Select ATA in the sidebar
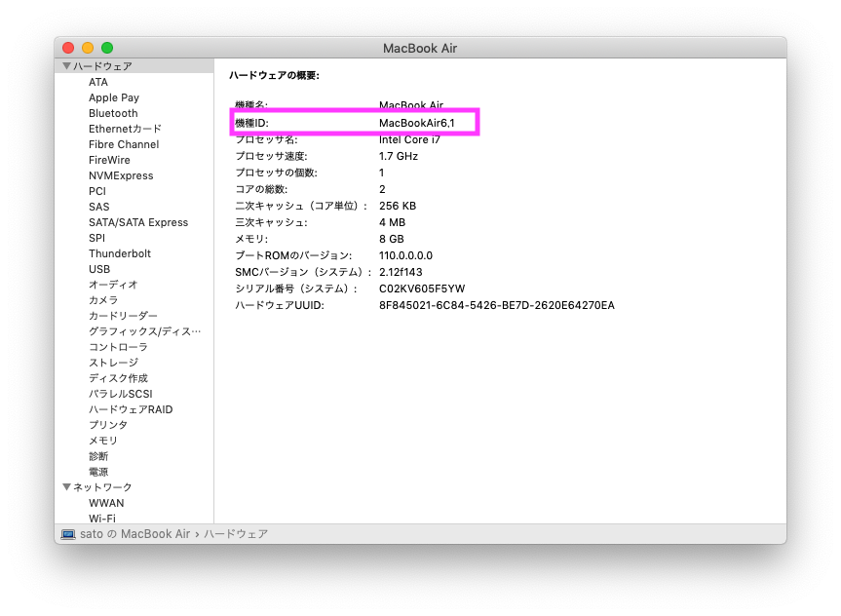 click(x=98, y=82)
